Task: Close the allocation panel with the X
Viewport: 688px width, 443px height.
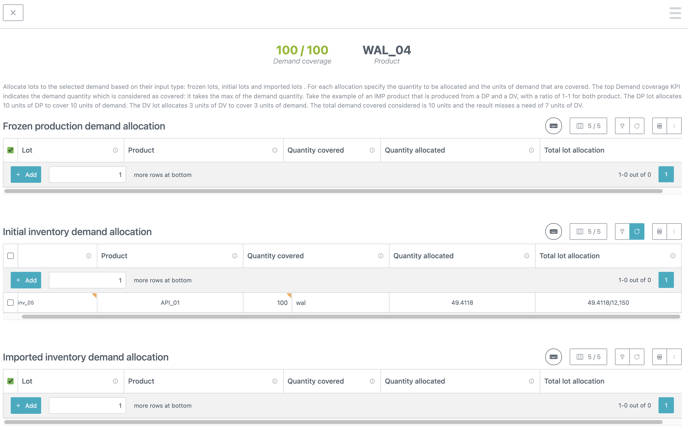Action: [13, 13]
